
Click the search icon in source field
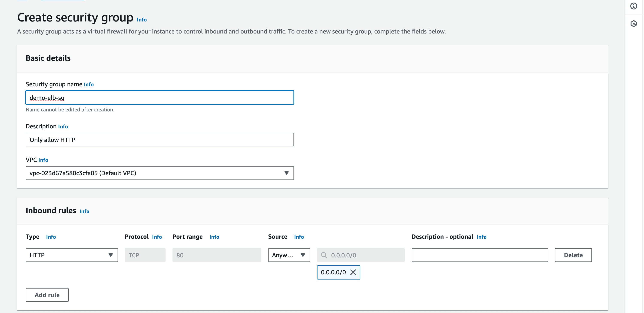(x=324, y=255)
